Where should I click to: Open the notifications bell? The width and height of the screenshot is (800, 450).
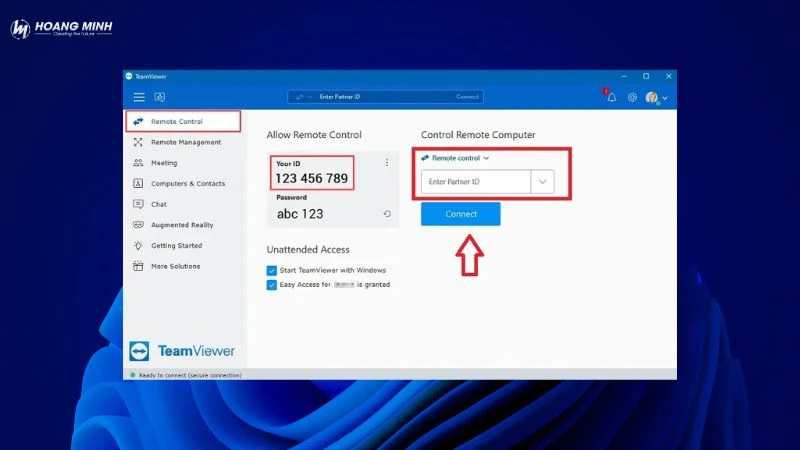click(611, 97)
